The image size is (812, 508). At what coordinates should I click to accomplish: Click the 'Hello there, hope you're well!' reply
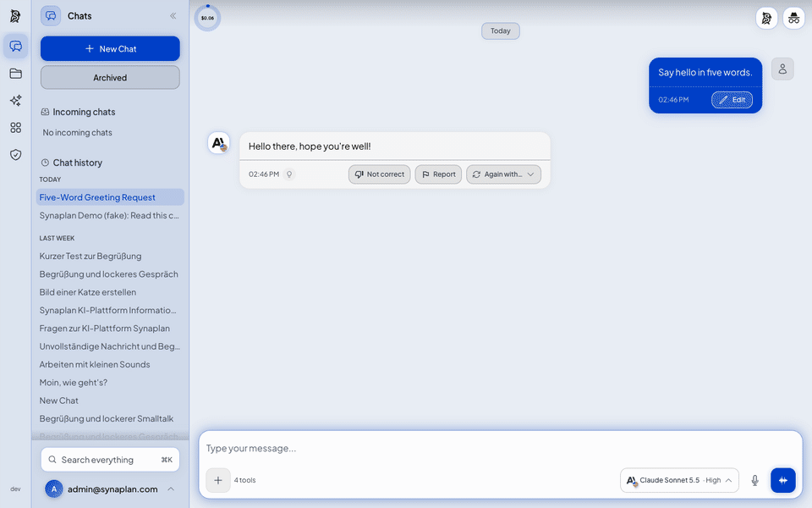click(x=310, y=146)
